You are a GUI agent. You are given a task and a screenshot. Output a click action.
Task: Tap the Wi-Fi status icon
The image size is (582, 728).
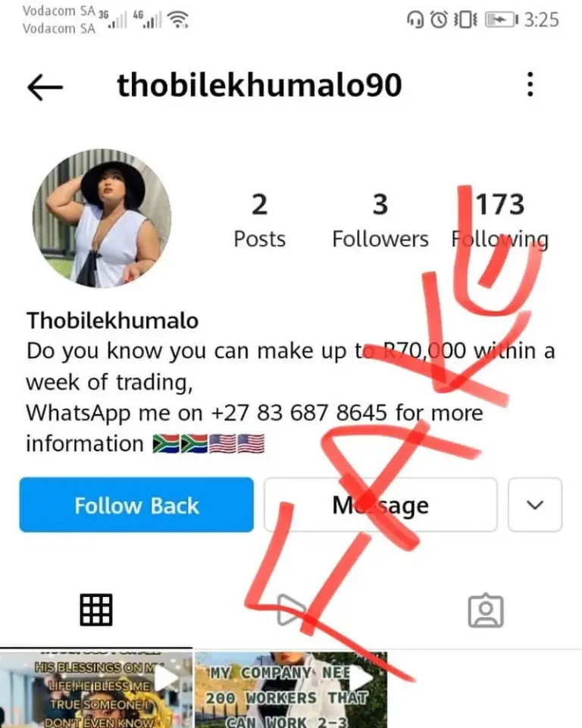(178, 20)
